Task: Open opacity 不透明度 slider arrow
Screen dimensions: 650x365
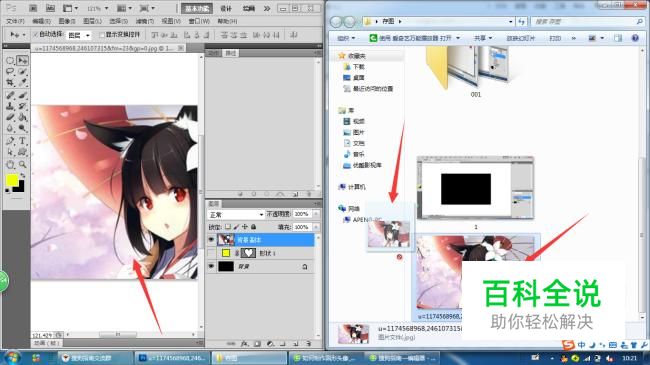Action: click(316, 214)
